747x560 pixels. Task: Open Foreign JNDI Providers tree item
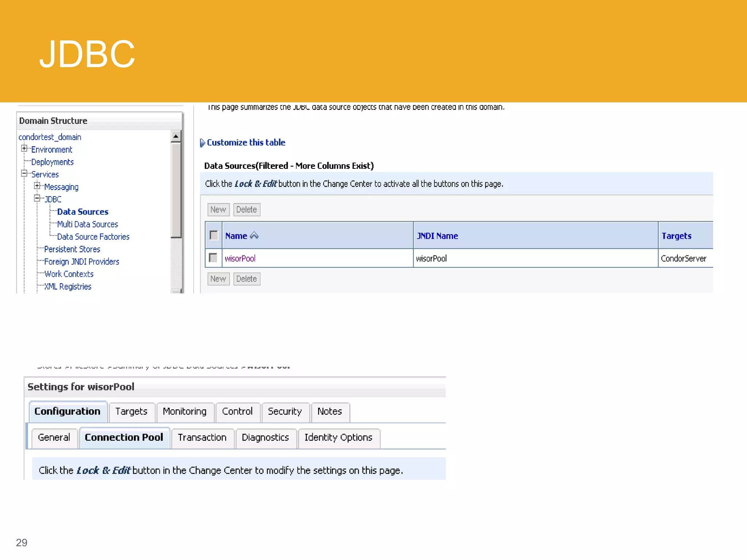pyautogui.click(x=82, y=261)
